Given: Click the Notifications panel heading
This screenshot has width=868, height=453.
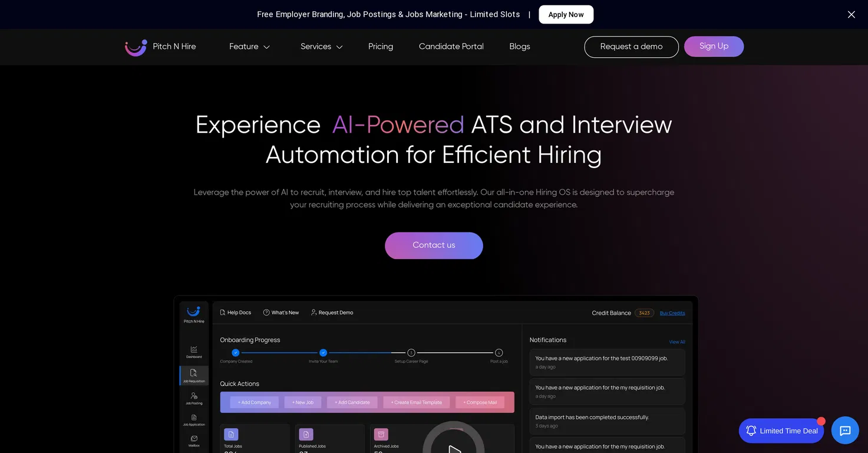Looking at the screenshot, I should click(547, 340).
